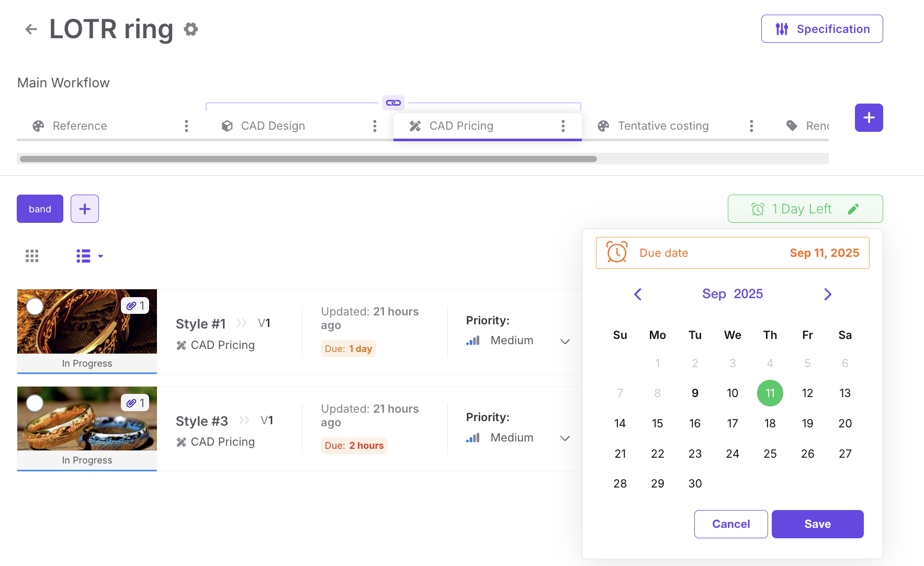Select the CAD Pricing tab
Image resolution: width=924 pixels, height=566 pixels.
461,126
